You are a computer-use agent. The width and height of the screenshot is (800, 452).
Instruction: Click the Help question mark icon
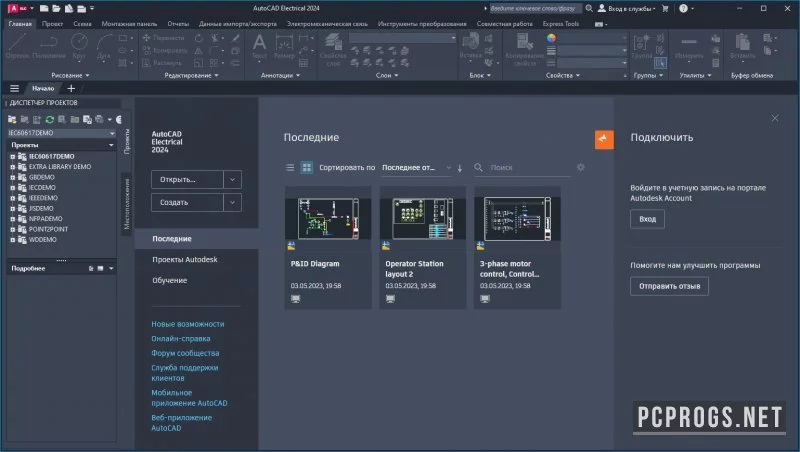coord(683,8)
